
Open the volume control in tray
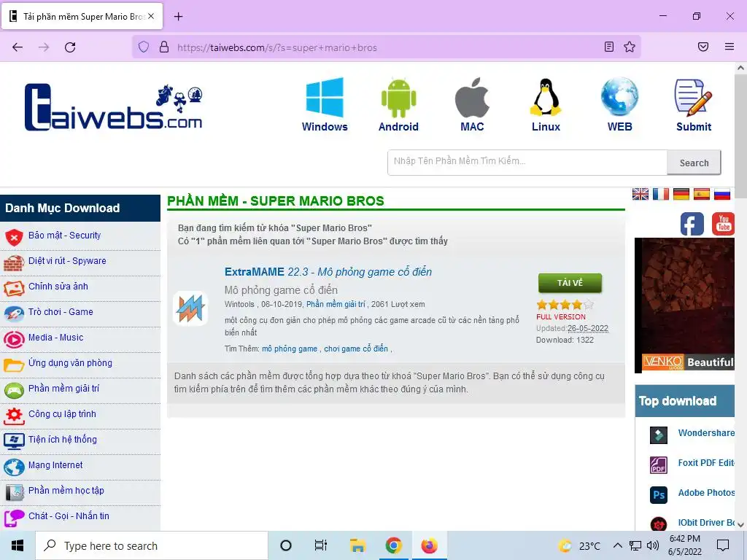653,545
